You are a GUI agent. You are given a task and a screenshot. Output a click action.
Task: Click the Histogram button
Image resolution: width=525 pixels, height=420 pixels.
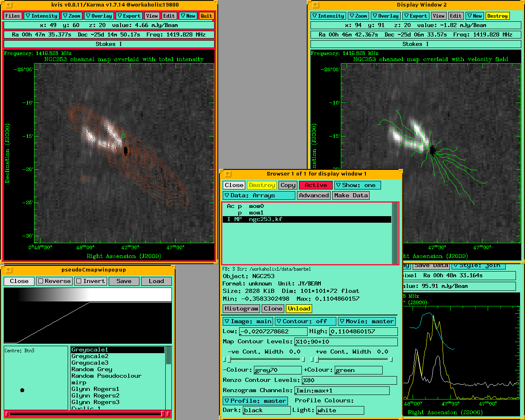(x=241, y=309)
